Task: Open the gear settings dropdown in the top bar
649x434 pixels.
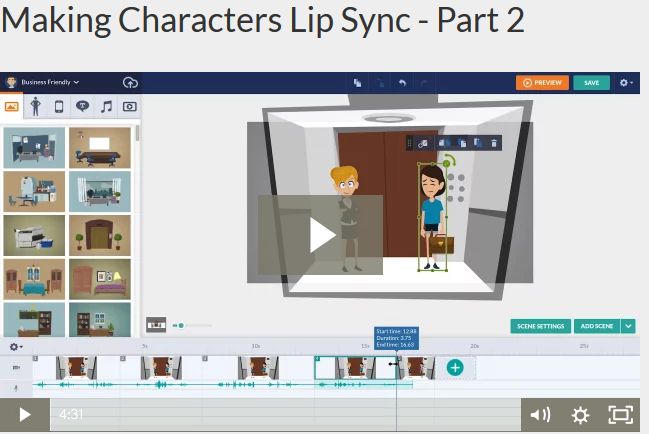Action: 626,83
